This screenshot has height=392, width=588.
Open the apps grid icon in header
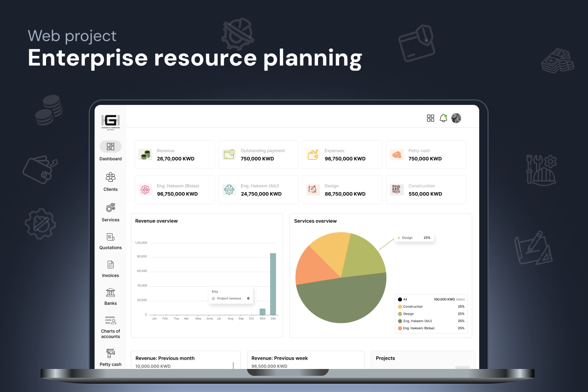[x=431, y=118]
